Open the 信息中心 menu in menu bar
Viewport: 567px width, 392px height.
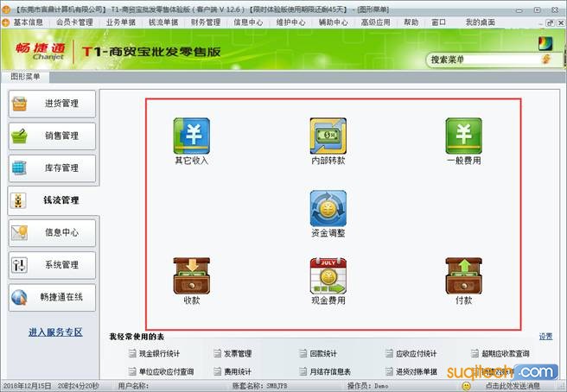click(x=248, y=22)
